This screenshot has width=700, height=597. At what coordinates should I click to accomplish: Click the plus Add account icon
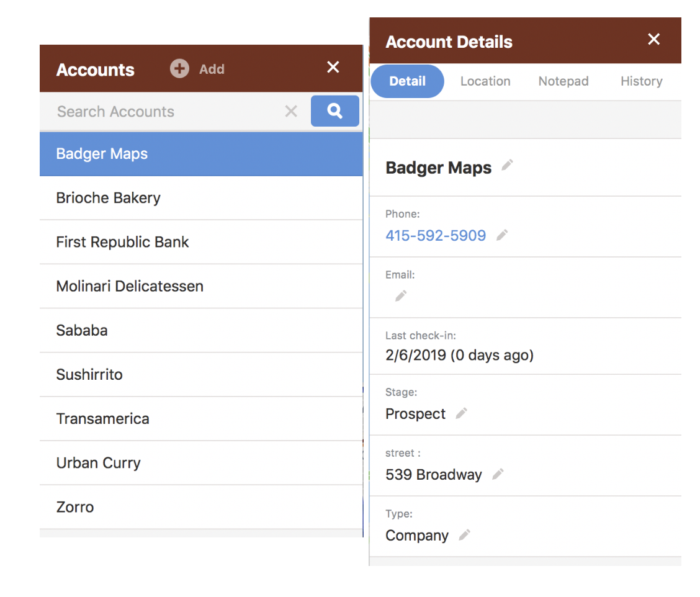[179, 69]
